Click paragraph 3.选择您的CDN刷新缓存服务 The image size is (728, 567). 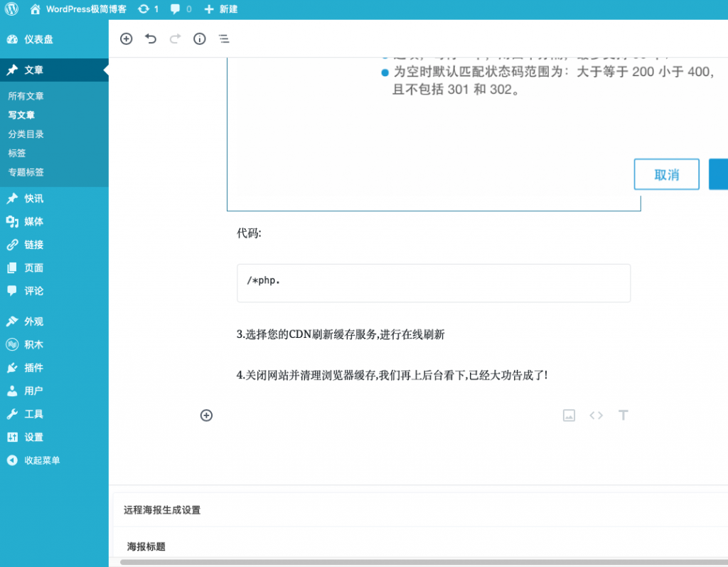coord(341,334)
